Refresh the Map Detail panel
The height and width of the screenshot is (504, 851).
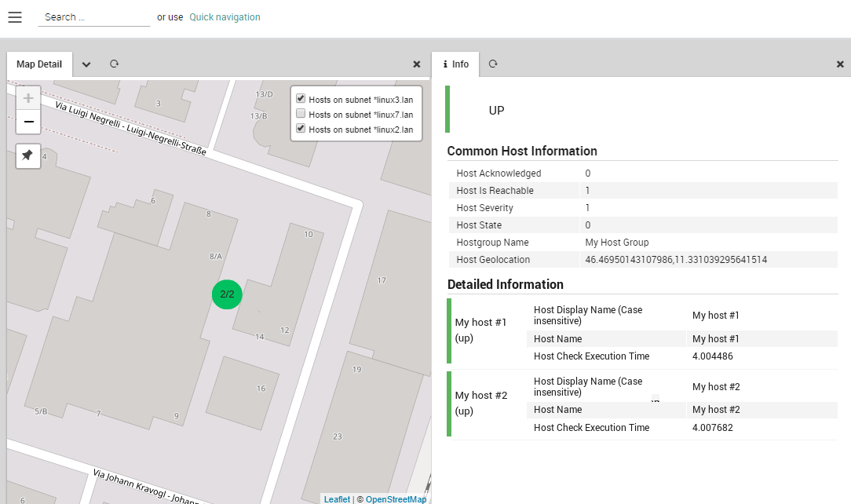click(114, 64)
